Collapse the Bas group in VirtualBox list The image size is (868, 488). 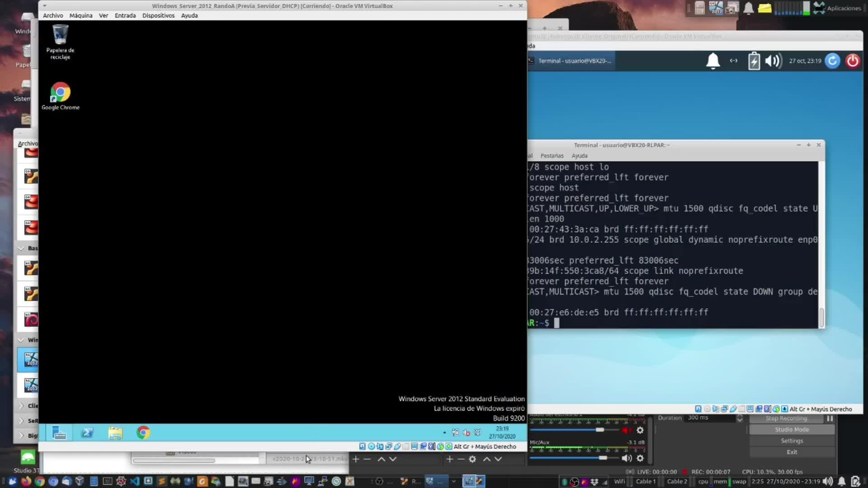21,248
